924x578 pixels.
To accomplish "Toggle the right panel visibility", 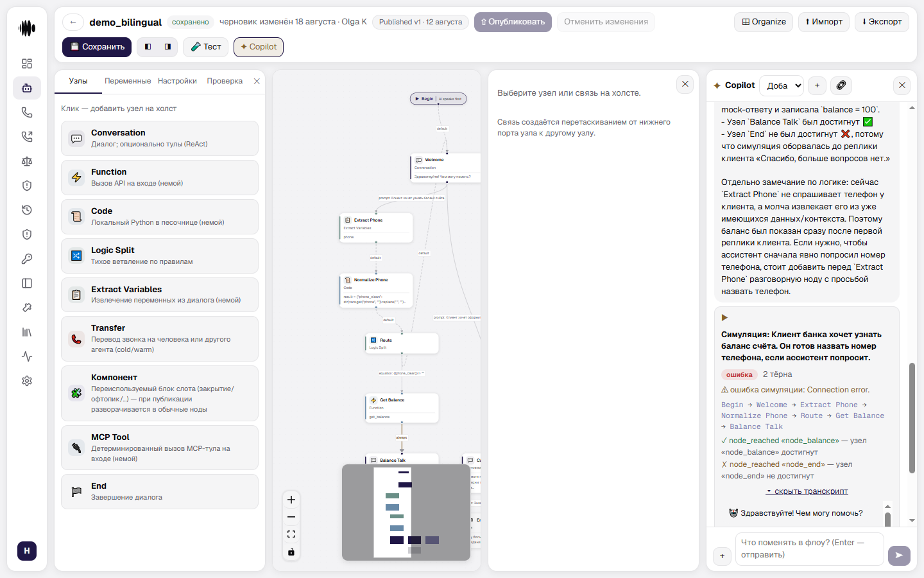I will coord(167,47).
